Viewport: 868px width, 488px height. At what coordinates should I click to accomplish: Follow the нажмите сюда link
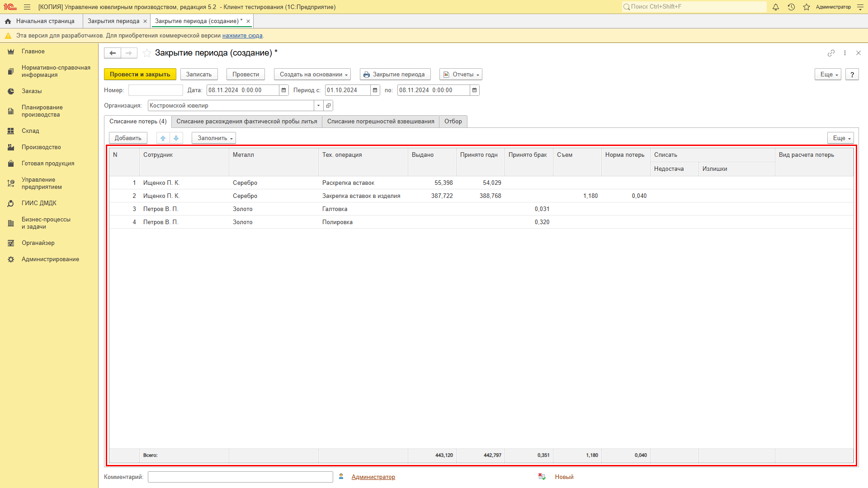(x=242, y=36)
